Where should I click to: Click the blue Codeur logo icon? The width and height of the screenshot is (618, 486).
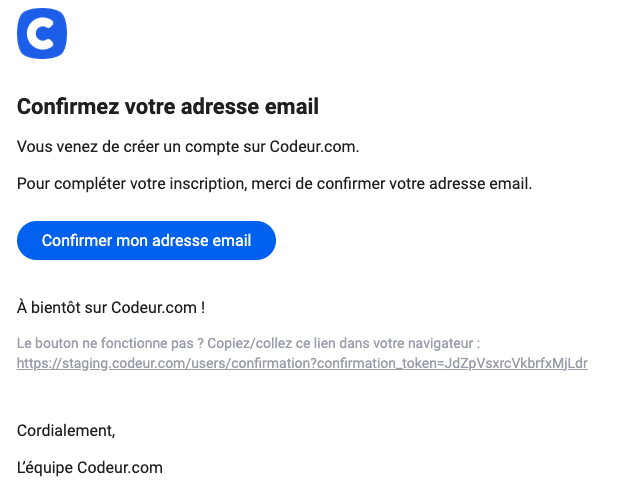(x=42, y=34)
